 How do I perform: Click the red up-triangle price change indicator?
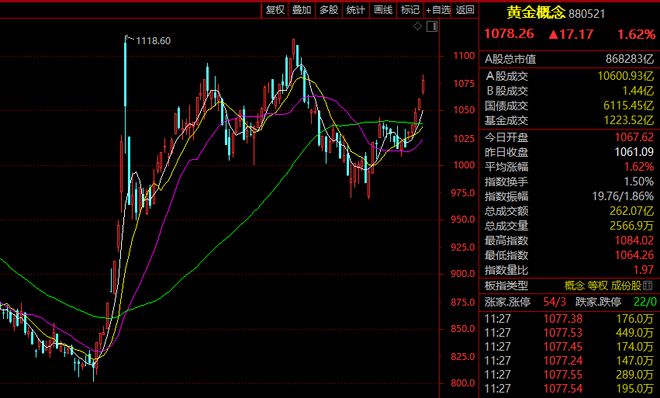554,34
